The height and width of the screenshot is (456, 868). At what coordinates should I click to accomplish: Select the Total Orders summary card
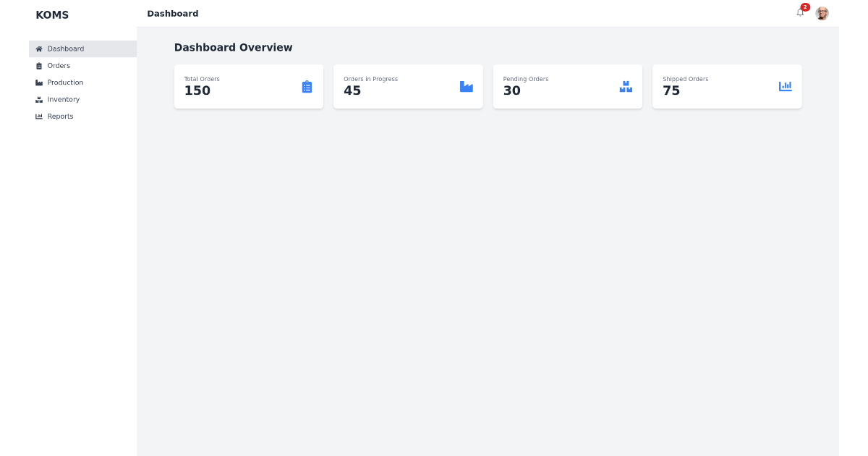pos(248,86)
